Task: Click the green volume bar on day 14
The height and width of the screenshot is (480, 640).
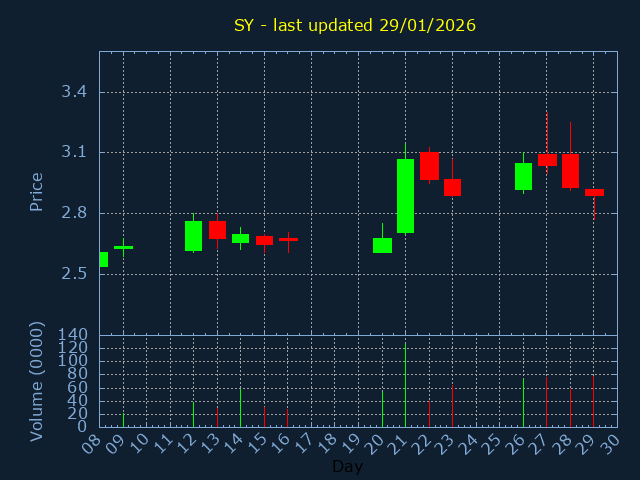Action: tap(240, 408)
